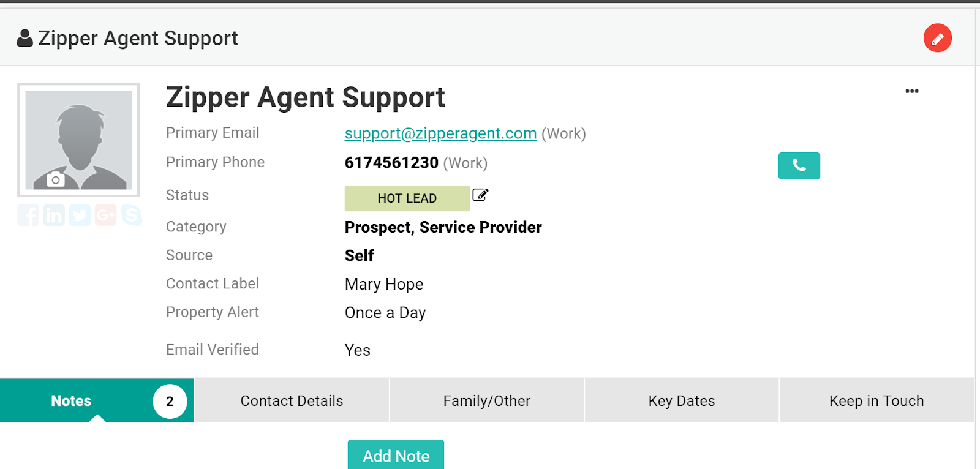
Task: Select the HOT LEAD status badge
Action: tap(407, 198)
